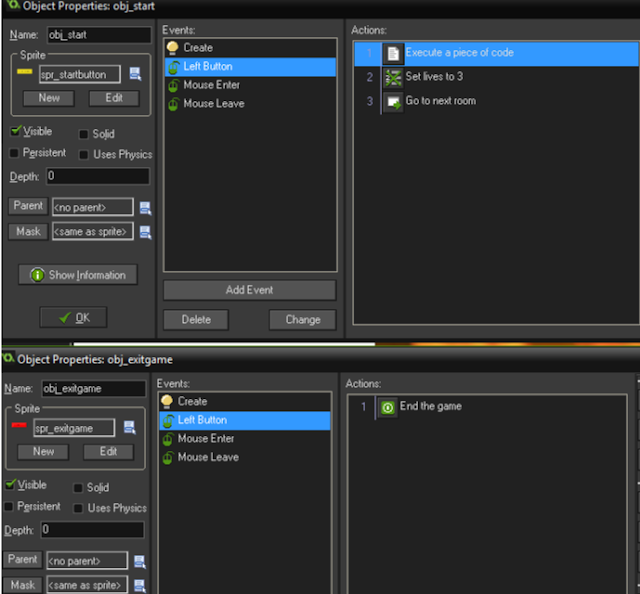Toggle Persistent checkbox in obj_exitgame window
This screenshot has width=640, height=594.
tap(9, 507)
